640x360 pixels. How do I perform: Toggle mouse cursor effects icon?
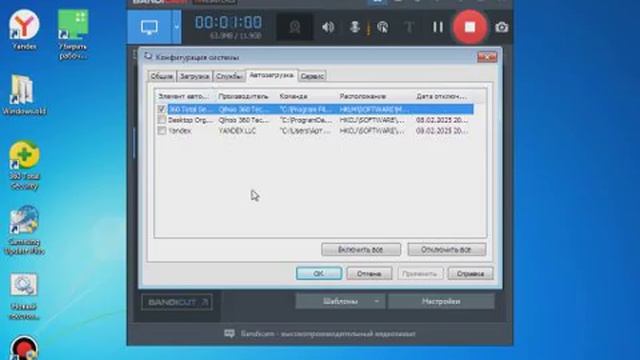tap(382, 27)
